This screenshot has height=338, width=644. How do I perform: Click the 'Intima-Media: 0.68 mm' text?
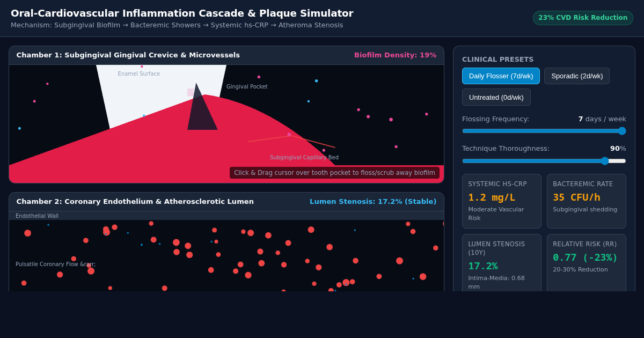click(496, 282)
